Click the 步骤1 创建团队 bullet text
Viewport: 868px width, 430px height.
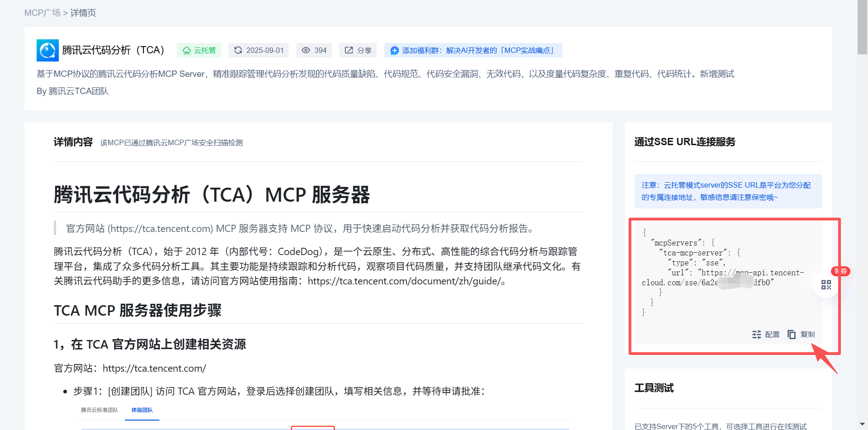(x=279, y=391)
